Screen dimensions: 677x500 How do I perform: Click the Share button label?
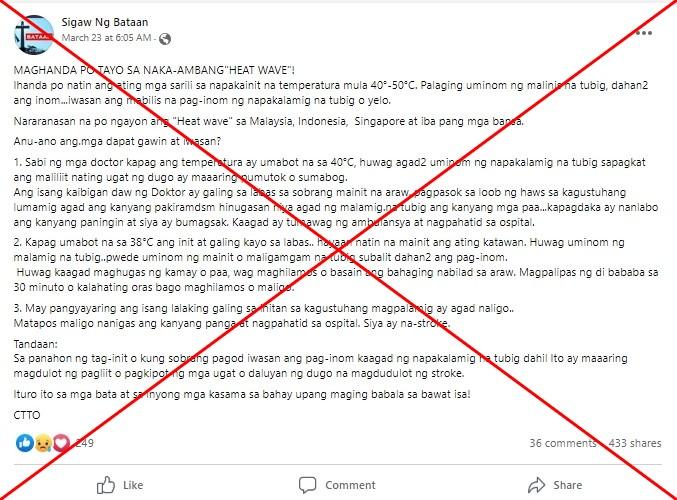tap(568, 485)
